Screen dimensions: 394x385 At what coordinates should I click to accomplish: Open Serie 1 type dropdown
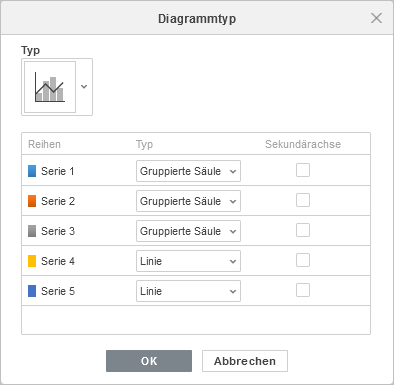188,171
